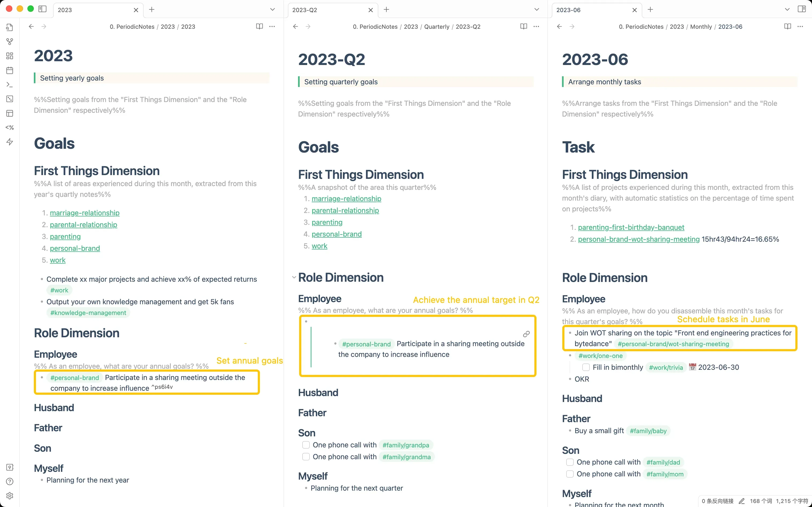Toggle reading view in the 2023-Q2 pane

point(523,27)
